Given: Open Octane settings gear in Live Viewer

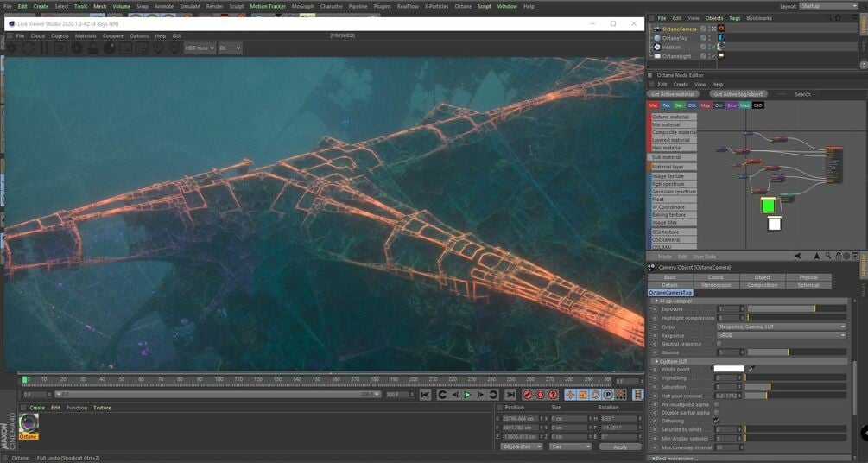Looking at the screenshot, I should tap(76, 48).
